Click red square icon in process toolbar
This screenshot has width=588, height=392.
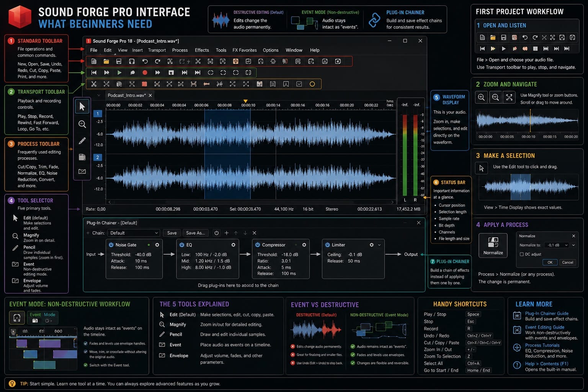point(144,84)
